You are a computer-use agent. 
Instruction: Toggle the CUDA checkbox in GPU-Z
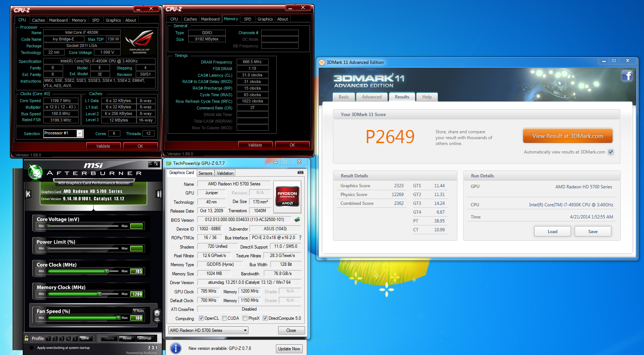[x=224, y=318]
